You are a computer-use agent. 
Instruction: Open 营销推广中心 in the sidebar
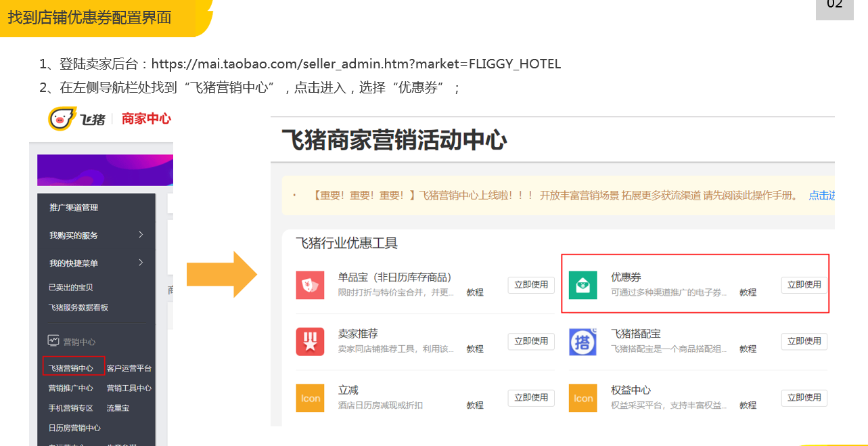(71, 388)
